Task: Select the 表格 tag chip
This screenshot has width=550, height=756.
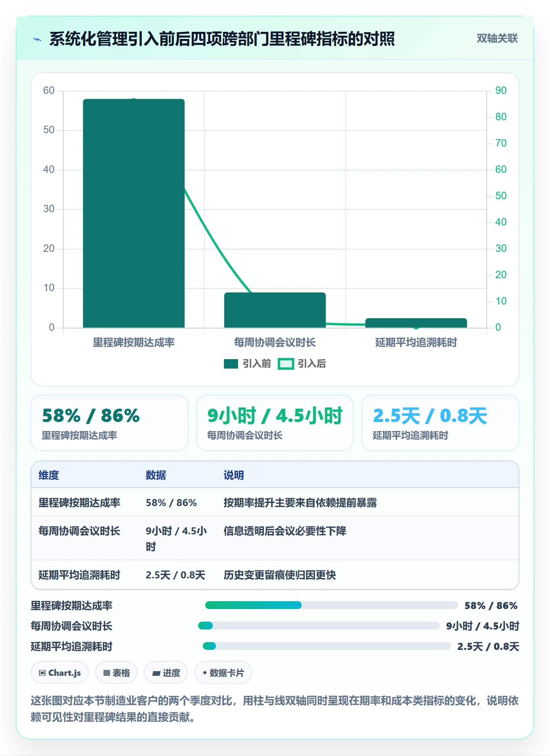Action: tap(116, 673)
